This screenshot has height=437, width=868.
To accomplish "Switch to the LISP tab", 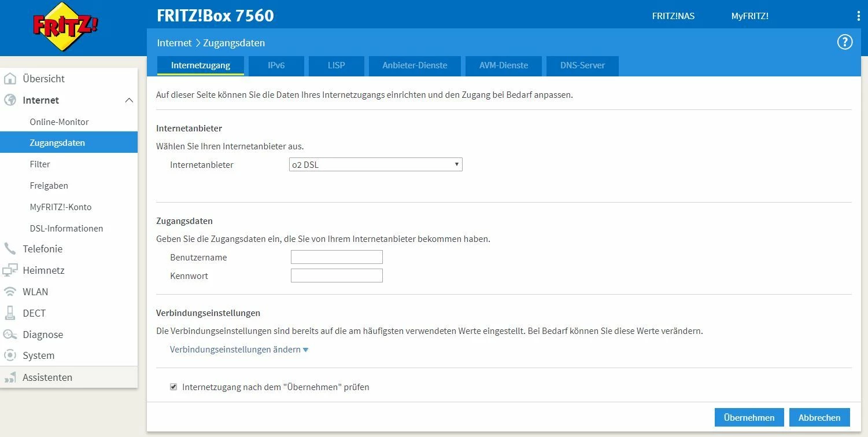I will pyautogui.click(x=336, y=65).
